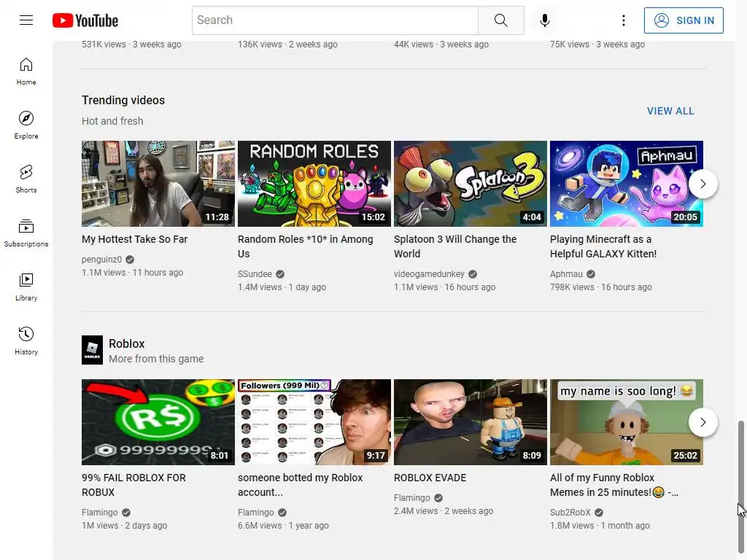Click title ROBLOX EVADE
Viewport: 747px width, 560px height.
point(430,478)
